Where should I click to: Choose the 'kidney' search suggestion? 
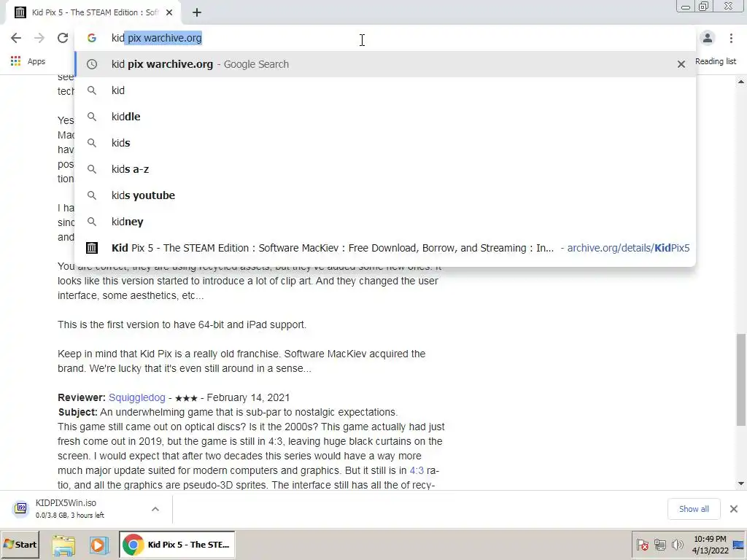[x=385, y=222]
